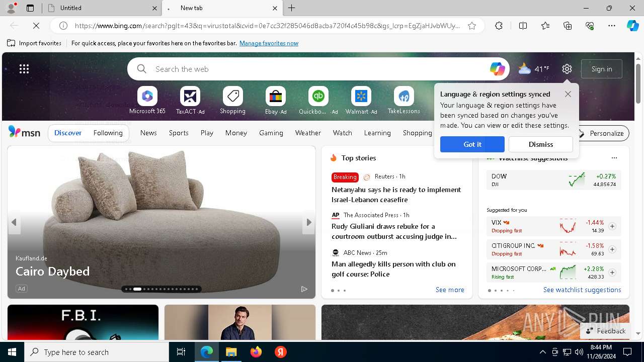The width and height of the screenshot is (644, 362).
Task: Switch to the Untitled browser tab
Action: [101, 8]
